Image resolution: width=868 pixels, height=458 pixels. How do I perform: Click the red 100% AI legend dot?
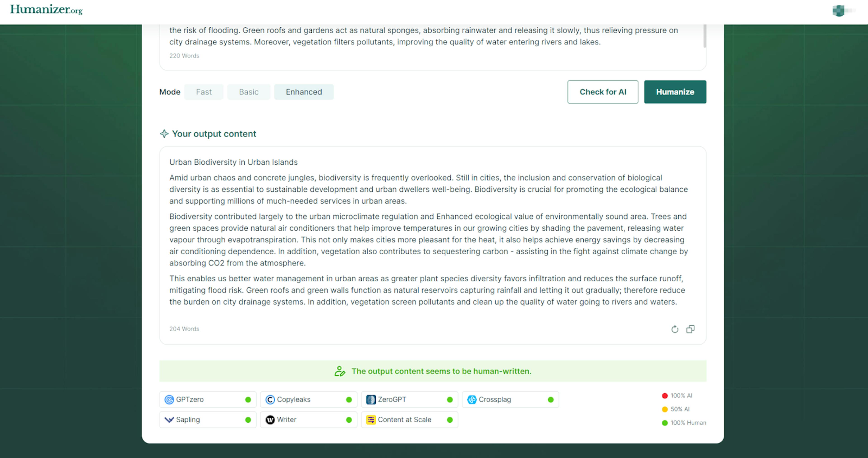click(x=665, y=396)
